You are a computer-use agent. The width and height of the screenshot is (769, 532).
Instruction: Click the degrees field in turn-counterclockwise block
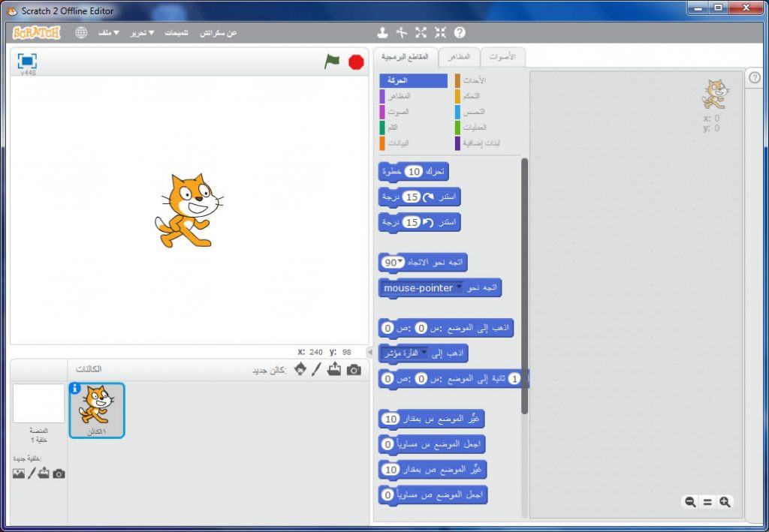411,222
